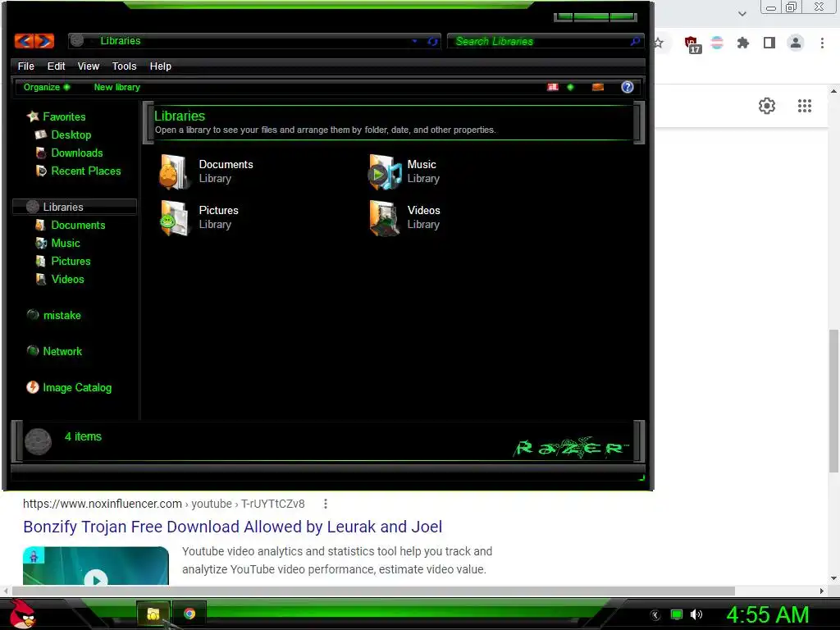Open the Videos library icon in main pane
The width and height of the screenshot is (840, 630).
pyautogui.click(x=384, y=218)
